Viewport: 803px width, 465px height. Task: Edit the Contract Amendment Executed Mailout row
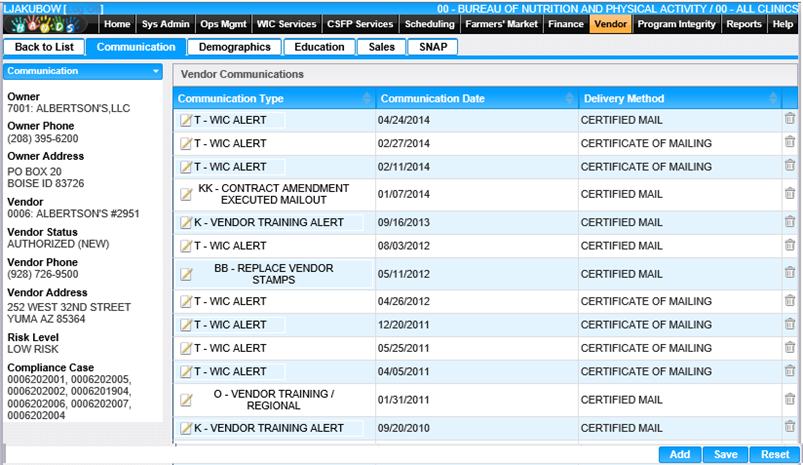click(x=186, y=195)
